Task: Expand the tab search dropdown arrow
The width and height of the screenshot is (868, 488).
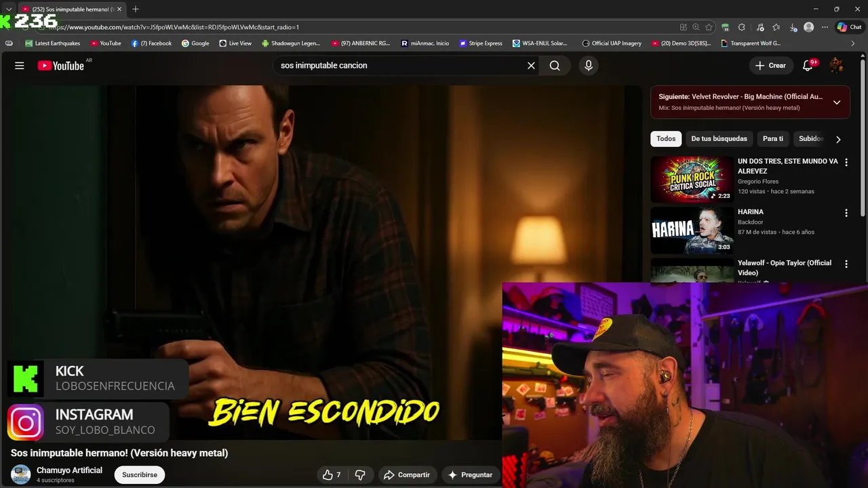Action: (9, 9)
